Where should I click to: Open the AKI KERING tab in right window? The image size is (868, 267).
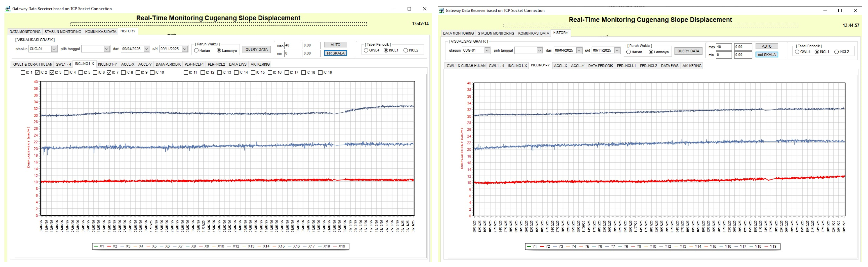click(x=692, y=66)
